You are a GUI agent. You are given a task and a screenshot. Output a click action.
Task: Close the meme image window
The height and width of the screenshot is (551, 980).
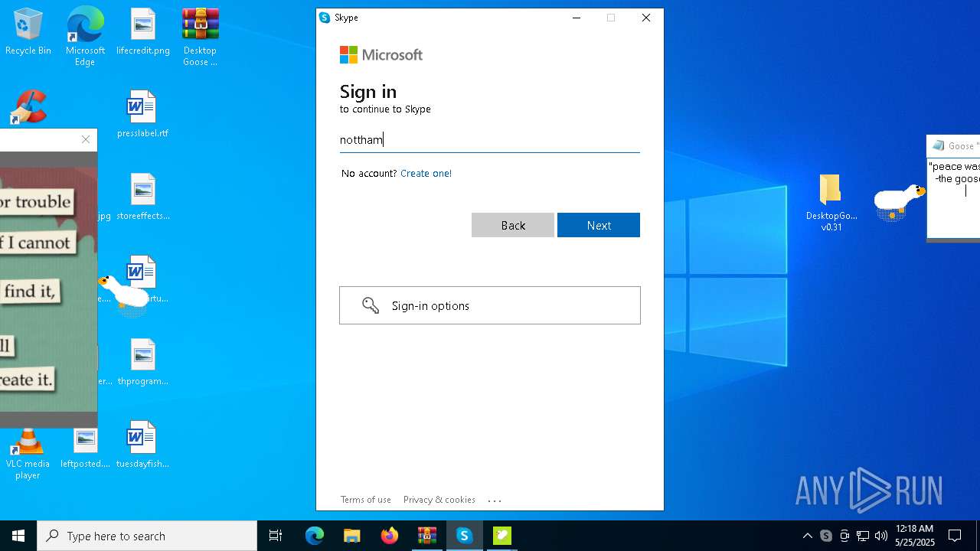[x=86, y=139]
